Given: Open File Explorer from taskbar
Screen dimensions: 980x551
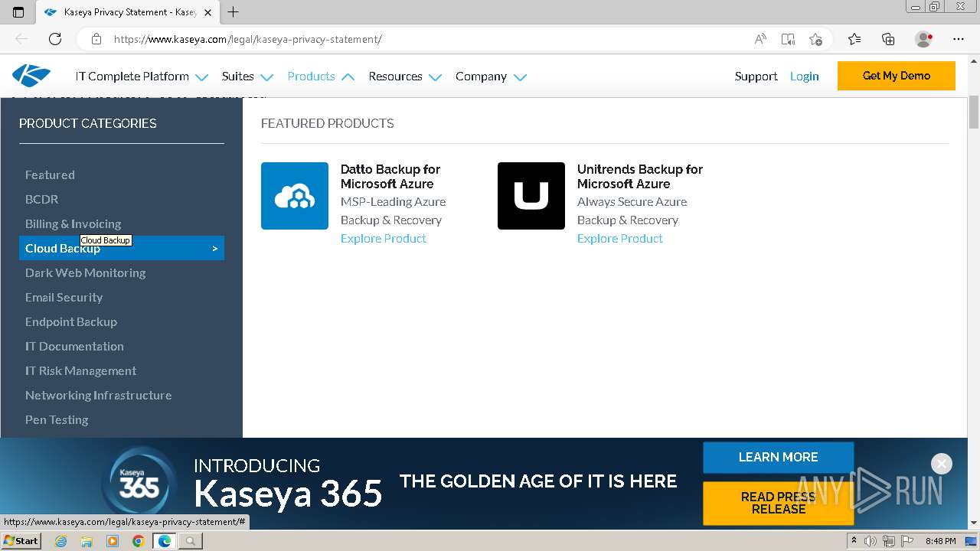Looking at the screenshot, I should click(87, 541).
